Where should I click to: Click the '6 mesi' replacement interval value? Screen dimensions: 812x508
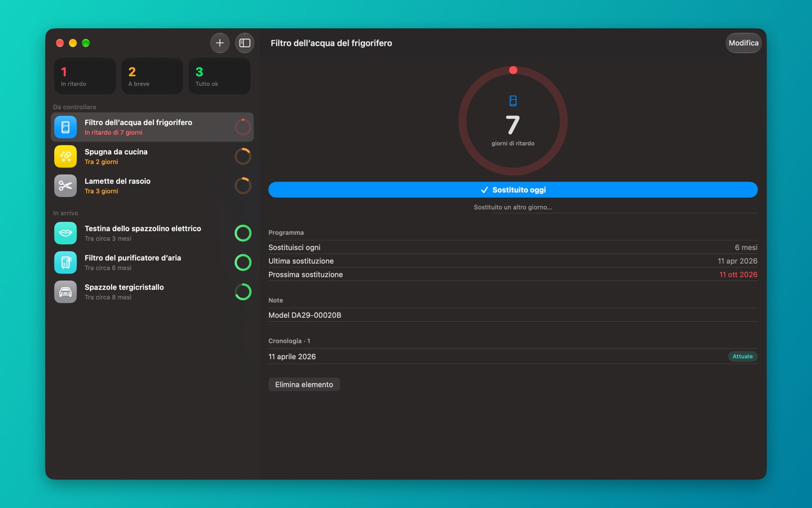coord(746,247)
